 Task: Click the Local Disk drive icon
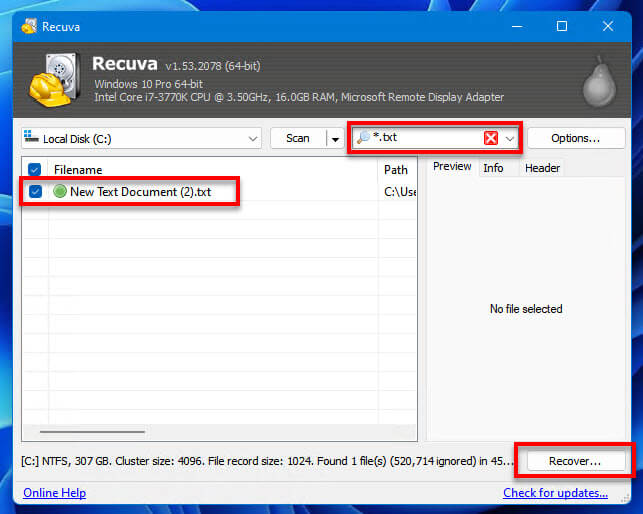[31, 137]
